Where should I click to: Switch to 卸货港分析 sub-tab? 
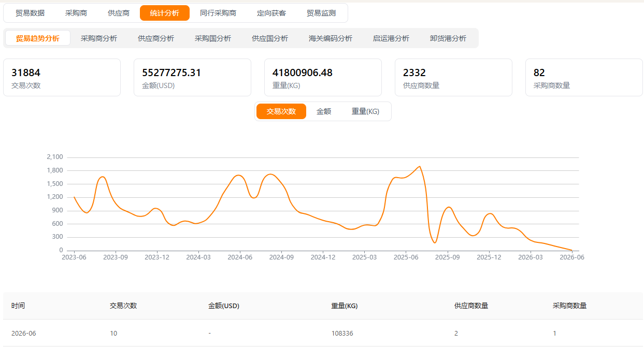pos(448,38)
